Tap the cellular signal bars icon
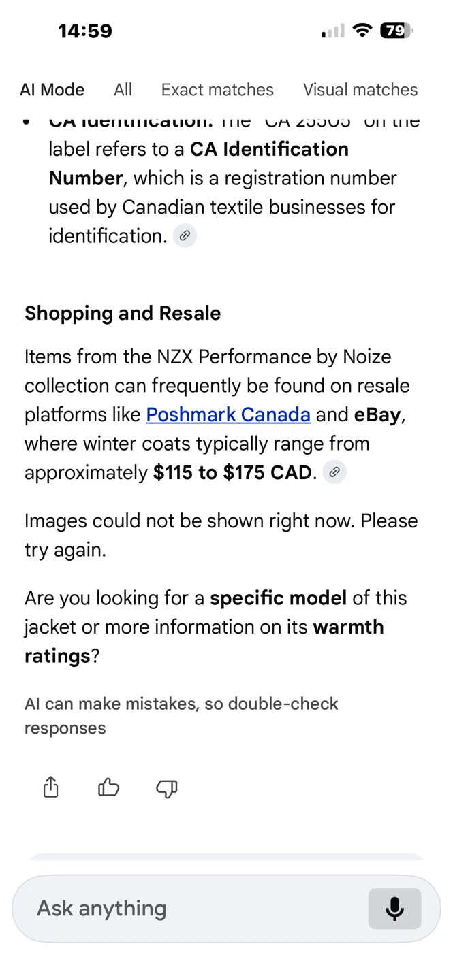Image resolution: width=453 pixels, height=980 pixels. point(333,31)
